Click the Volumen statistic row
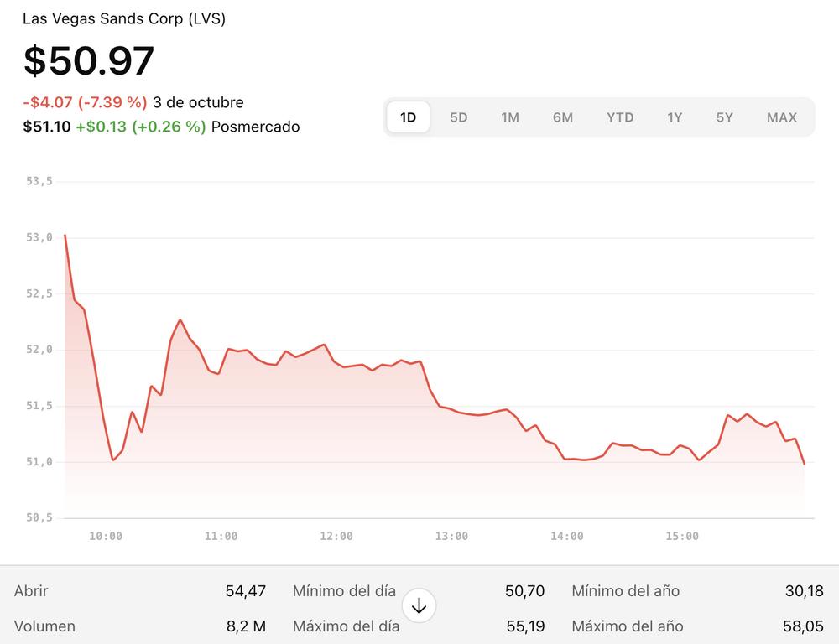The width and height of the screenshot is (839, 644). pyautogui.click(x=139, y=626)
